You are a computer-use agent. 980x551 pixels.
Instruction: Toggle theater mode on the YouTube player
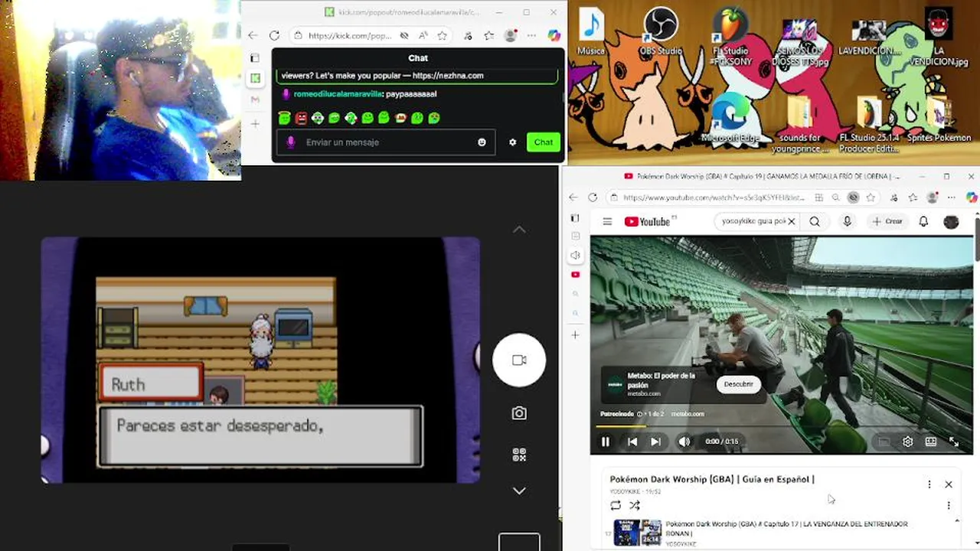click(x=931, y=442)
